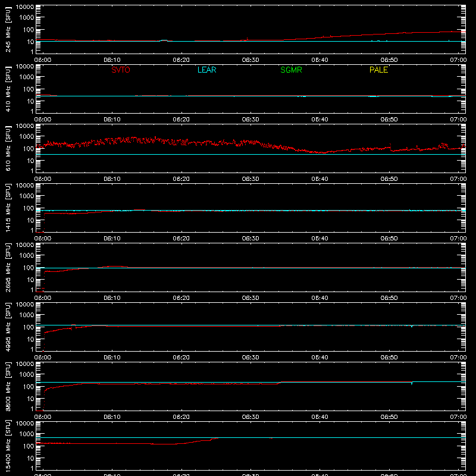Click the 06:10 tick under the 2695 MHz plot
Image resolution: width=476 pixels, height=476 pixels.
pos(112,298)
